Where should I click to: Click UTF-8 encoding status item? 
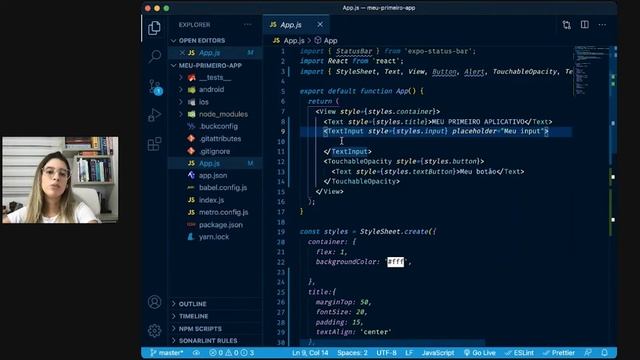coord(386,353)
